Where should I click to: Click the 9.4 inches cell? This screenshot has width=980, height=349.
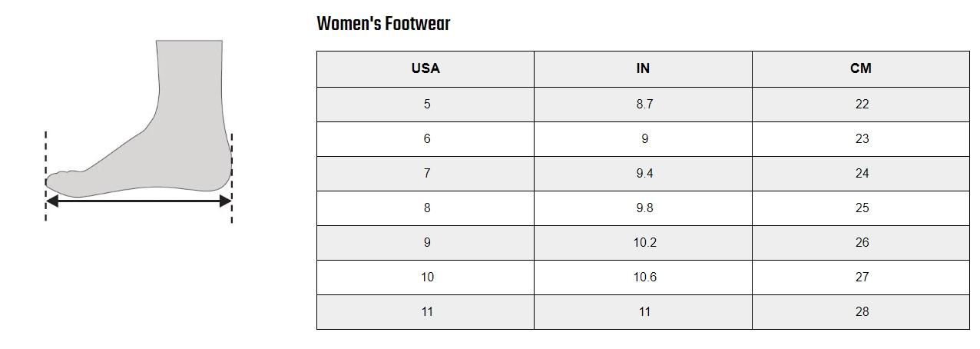643,174
